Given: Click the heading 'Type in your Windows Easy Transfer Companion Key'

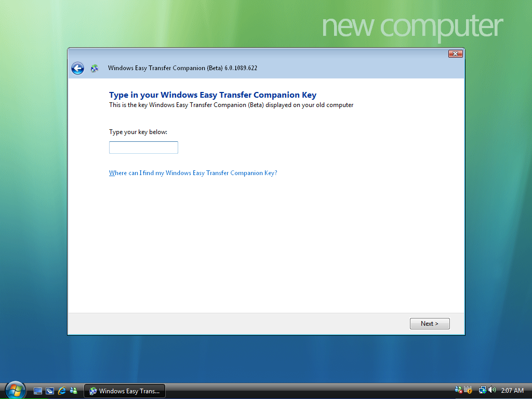Looking at the screenshot, I should (212, 95).
